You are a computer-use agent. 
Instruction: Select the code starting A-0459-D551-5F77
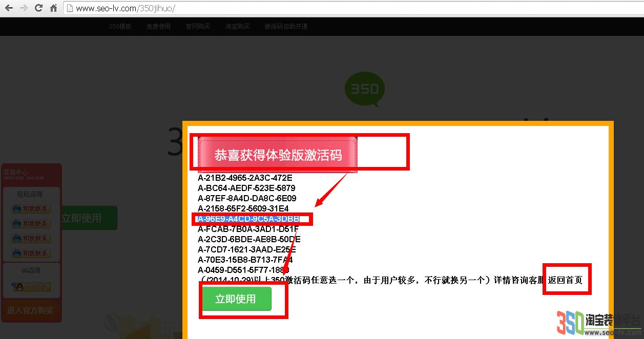click(x=243, y=270)
